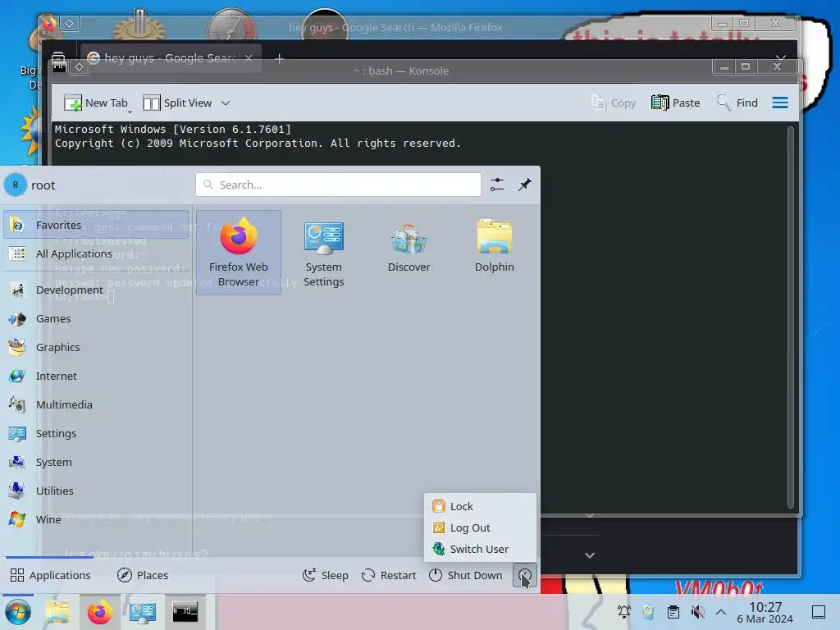Screen dimensions: 840x630
Task: Open New Tab dropdown arrow in Konsole
Action: coord(130,111)
